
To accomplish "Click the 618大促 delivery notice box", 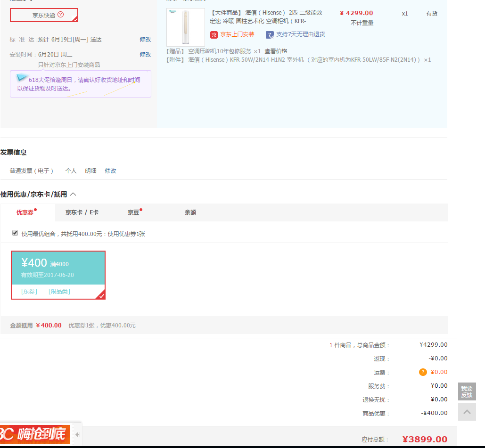I will [81, 84].
